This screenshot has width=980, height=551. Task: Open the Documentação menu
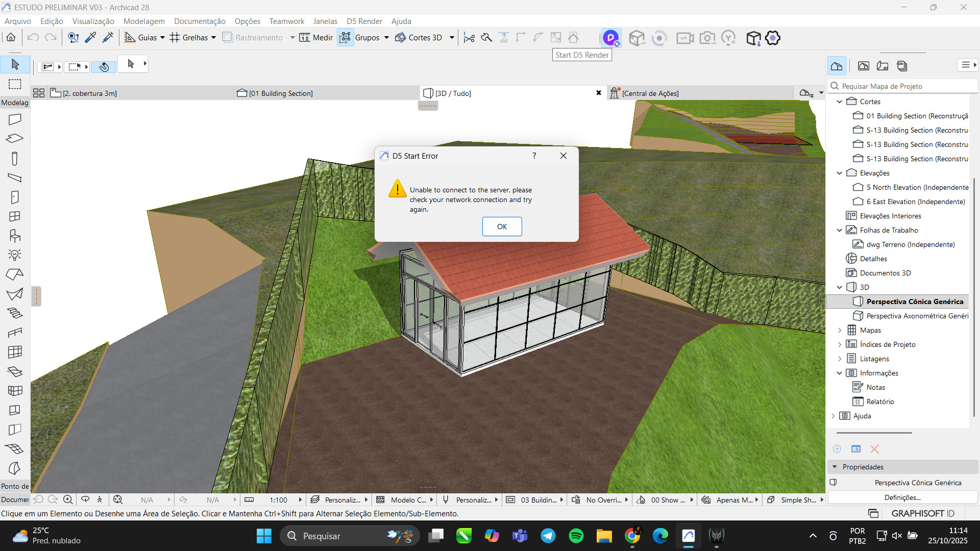pos(199,21)
